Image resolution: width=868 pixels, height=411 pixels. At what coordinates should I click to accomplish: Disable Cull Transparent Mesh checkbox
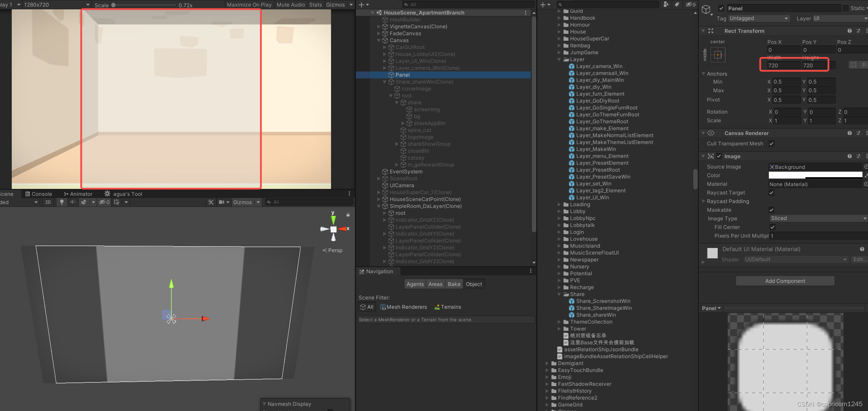771,144
